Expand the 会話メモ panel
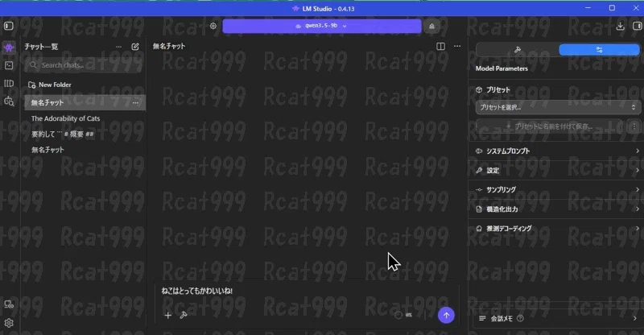Viewport: 644px width, 335px height. (x=558, y=318)
